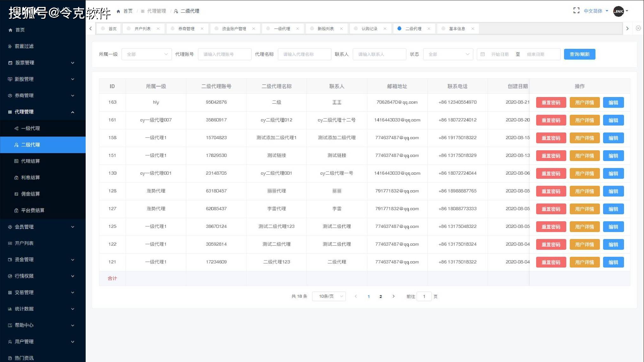Open 一级代理 submenu item
Image resolution: width=644 pixels, height=362 pixels.
click(x=43, y=128)
